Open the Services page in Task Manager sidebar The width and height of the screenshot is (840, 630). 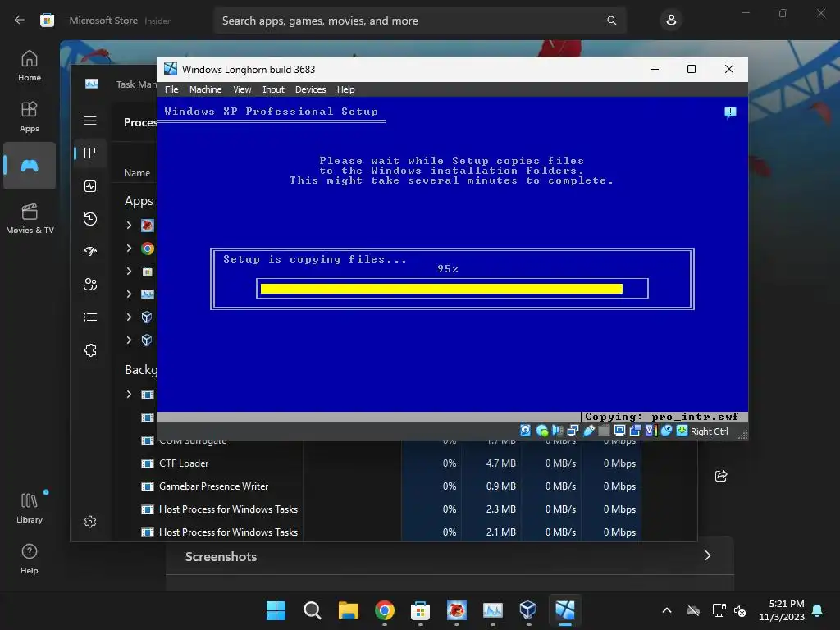coord(90,349)
